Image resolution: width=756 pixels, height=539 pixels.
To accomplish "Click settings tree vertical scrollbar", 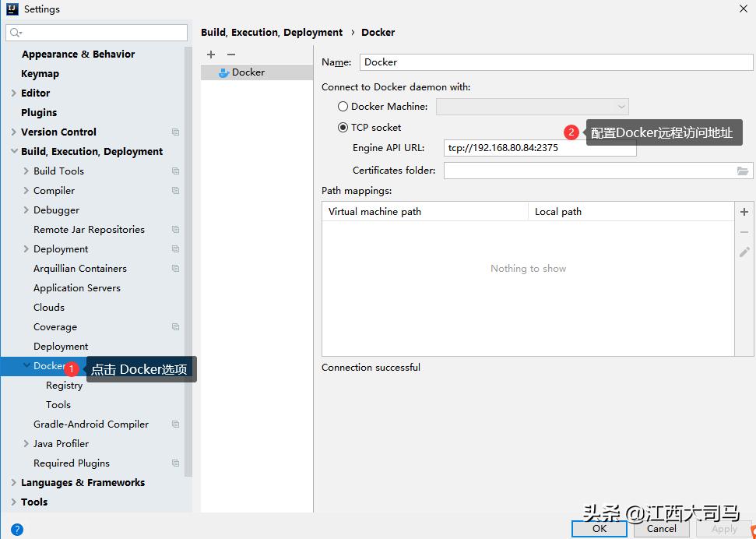I will coord(188,262).
